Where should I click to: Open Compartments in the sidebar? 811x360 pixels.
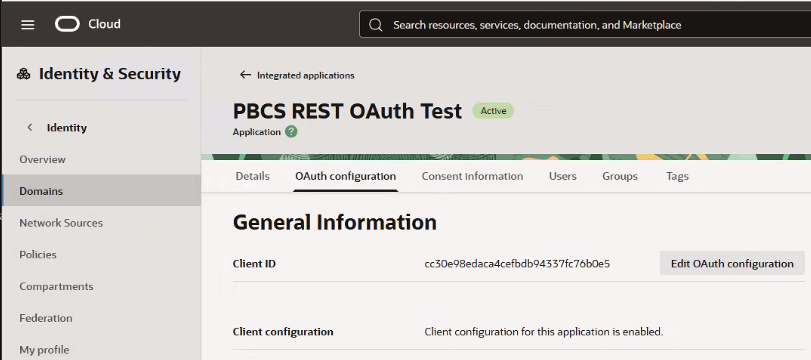click(x=56, y=287)
